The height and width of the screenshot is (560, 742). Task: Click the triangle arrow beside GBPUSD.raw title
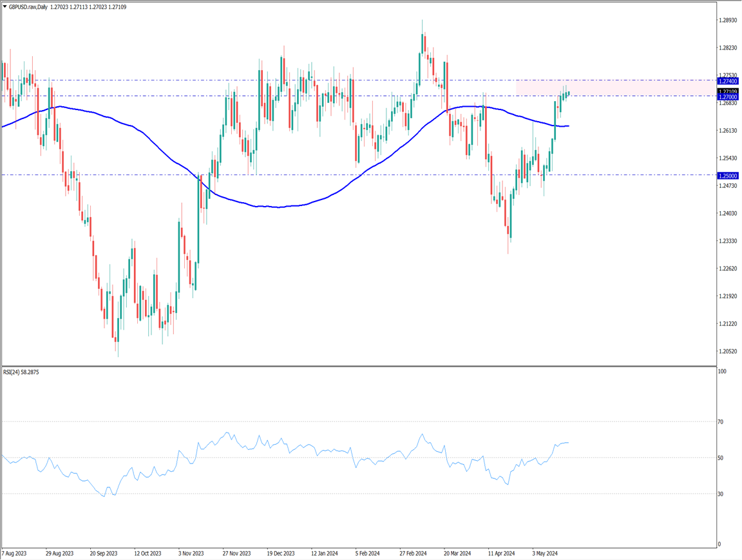click(5, 6)
